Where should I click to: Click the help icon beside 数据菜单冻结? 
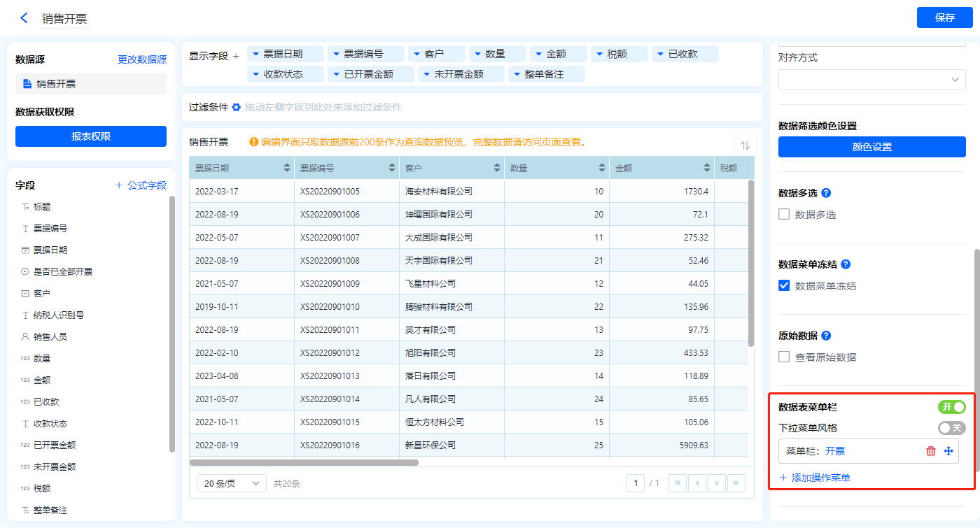(x=846, y=264)
